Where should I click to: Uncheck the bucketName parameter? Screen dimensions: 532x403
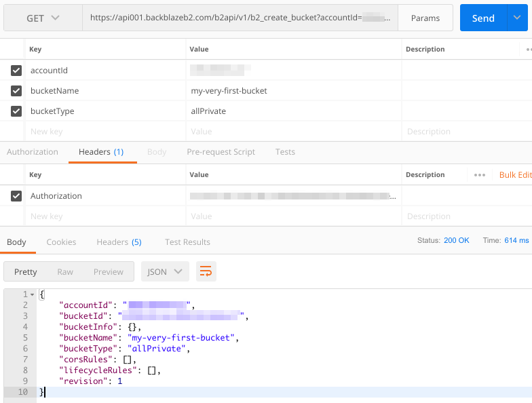coord(16,91)
